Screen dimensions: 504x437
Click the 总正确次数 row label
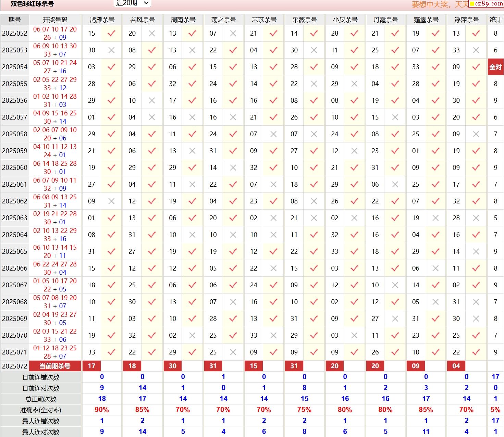click(41, 399)
